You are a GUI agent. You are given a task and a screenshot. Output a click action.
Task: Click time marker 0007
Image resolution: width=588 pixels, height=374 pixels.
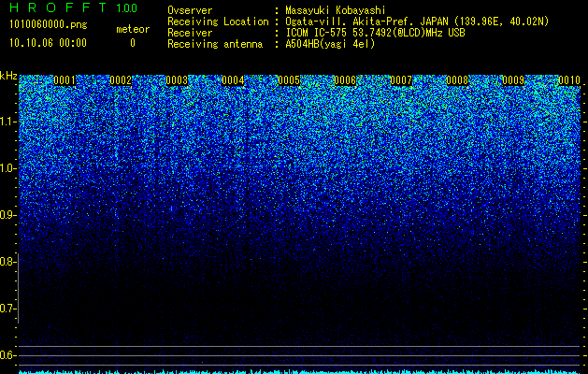click(x=401, y=80)
